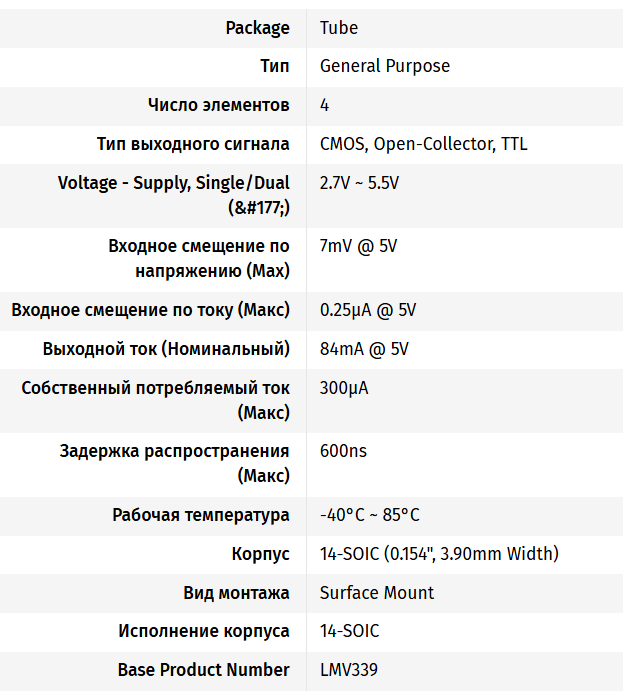Select the "Тип выходного сигнала" label
The image size is (623, 696).
click(193, 144)
